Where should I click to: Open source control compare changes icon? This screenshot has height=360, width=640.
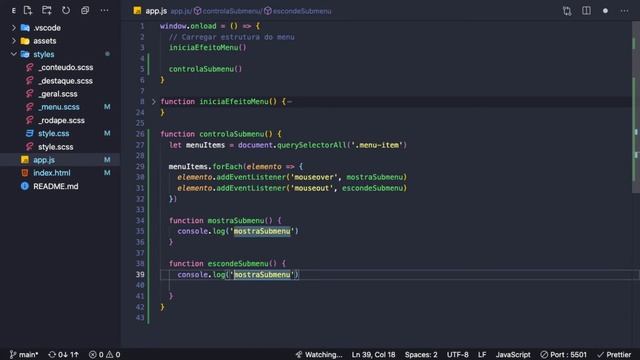point(567,11)
